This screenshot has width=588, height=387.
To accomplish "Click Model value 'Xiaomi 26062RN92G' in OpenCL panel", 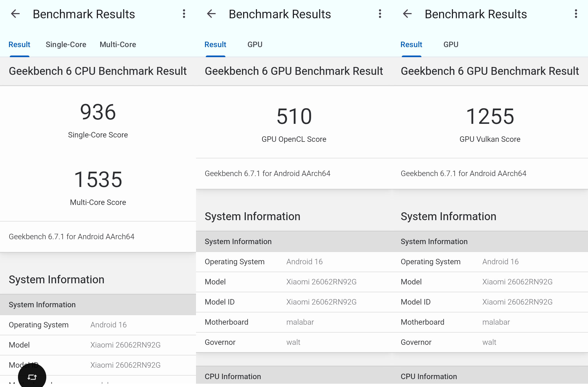I will point(321,282).
